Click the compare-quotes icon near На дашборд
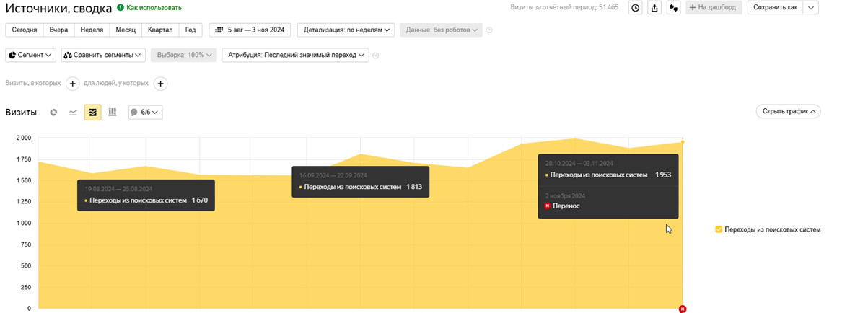This screenshot has height=313, width=868. pos(674,8)
